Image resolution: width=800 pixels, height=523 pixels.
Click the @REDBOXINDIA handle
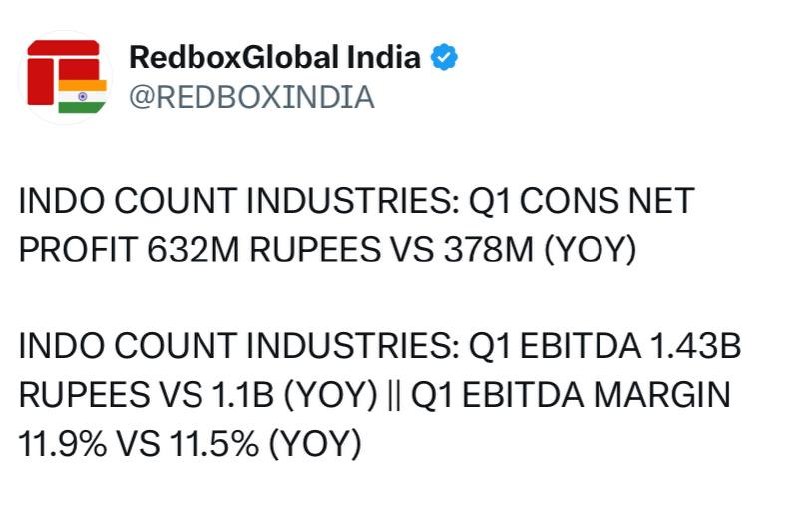252,97
